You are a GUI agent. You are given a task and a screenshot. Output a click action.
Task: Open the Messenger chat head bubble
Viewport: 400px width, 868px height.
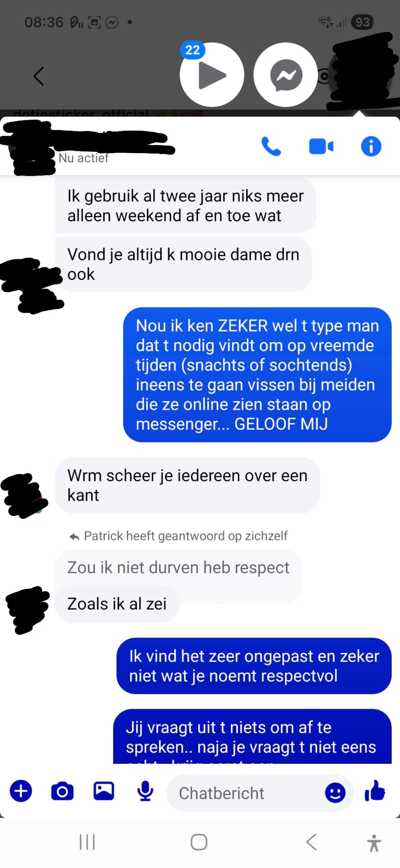pyautogui.click(x=286, y=75)
